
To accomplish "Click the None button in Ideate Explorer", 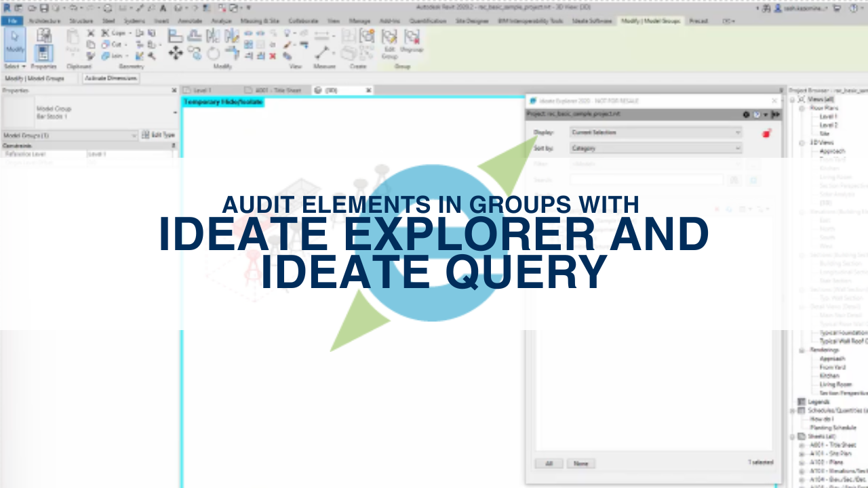I will pos(580,464).
